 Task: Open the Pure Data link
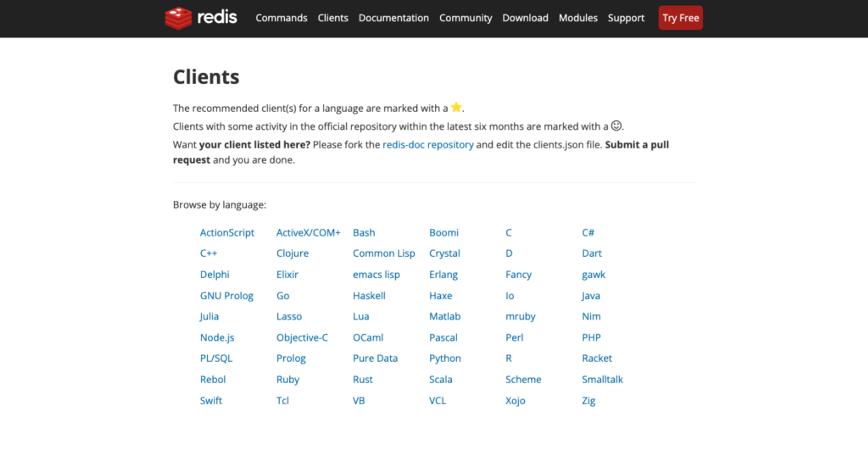(375, 358)
